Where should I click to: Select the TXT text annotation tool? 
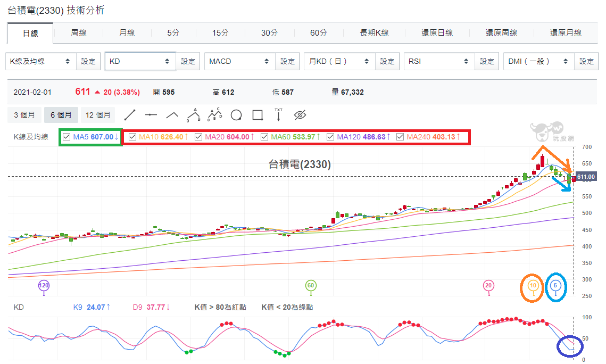(x=278, y=115)
